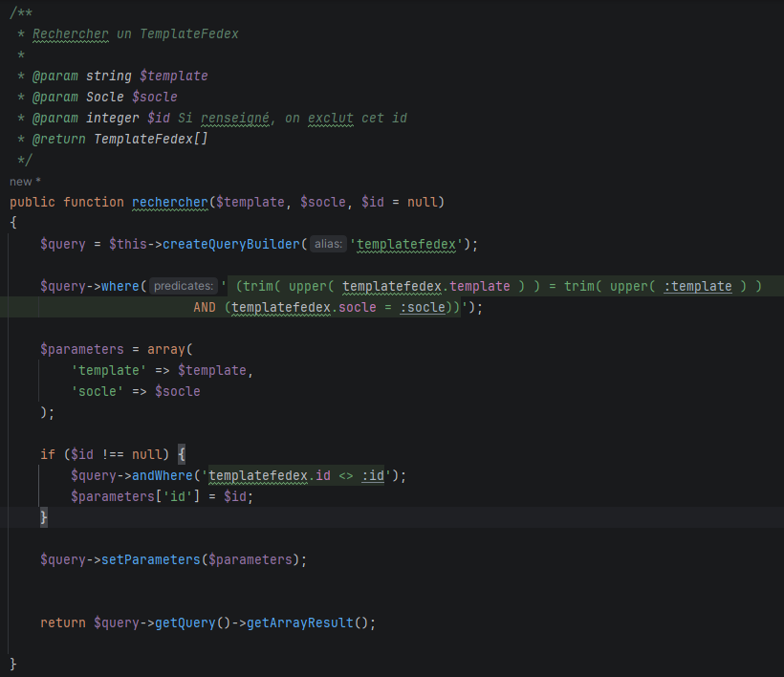Image resolution: width=784 pixels, height=677 pixels.
Task: Click the :id placeholder in the andWhere string
Action: click(373, 475)
